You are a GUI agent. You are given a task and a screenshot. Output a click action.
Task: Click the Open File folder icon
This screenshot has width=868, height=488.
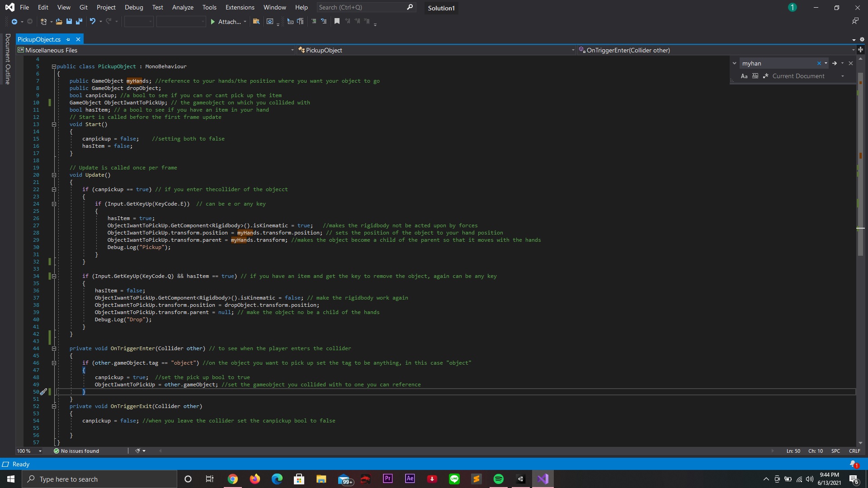[59, 22]
